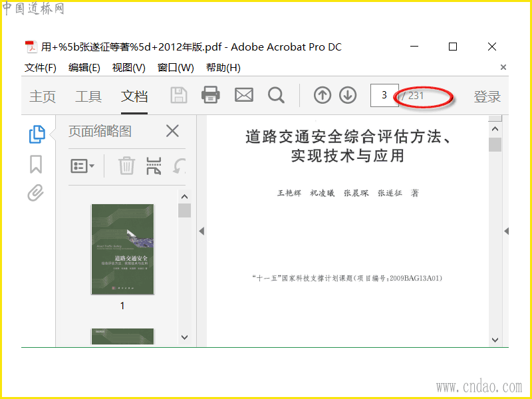Switch to the 主页 tab
Viewport: 532px width, 399px height.
[x=43, y=96]
